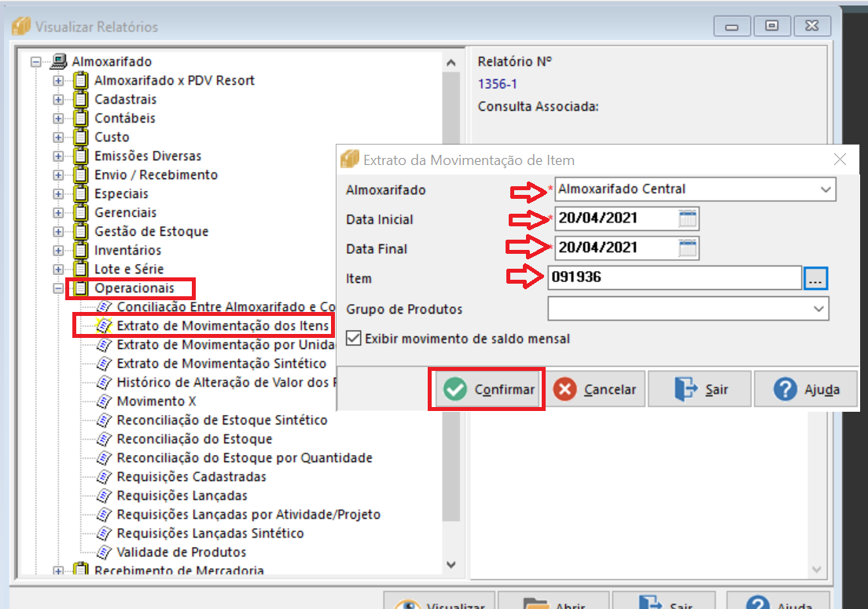Click the Cadastrais clipboard folder icon

click(81, 99)
